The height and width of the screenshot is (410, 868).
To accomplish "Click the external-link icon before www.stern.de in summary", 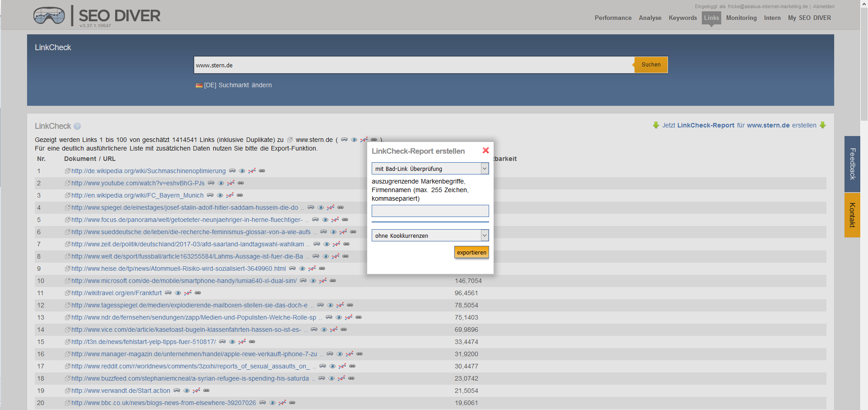I will [x=290, y=140].
